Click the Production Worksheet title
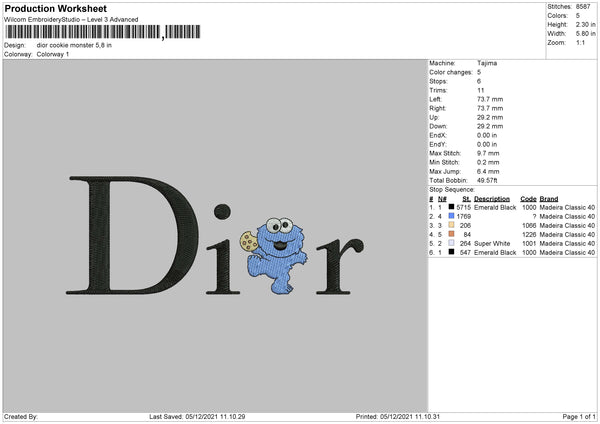 (x=56, y=9)
